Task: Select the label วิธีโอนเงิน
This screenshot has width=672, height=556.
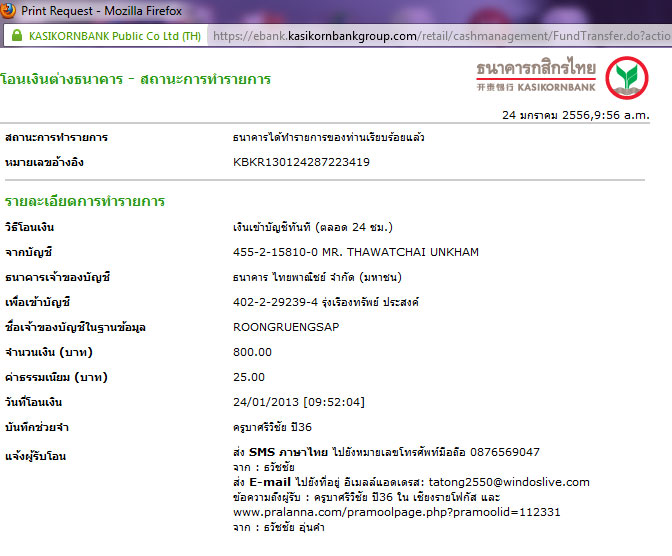Action: [30, 227]
